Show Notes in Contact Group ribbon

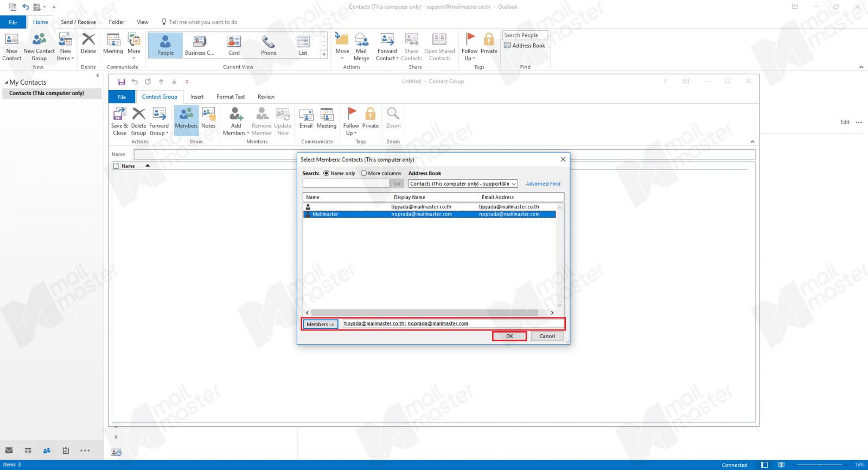click(x=208, y=118)
